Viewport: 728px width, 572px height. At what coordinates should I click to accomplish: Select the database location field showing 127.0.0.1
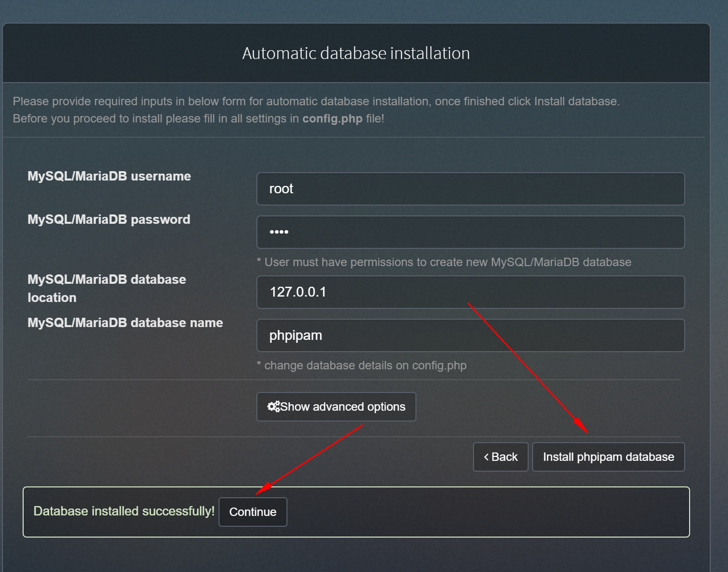[470, 292]
